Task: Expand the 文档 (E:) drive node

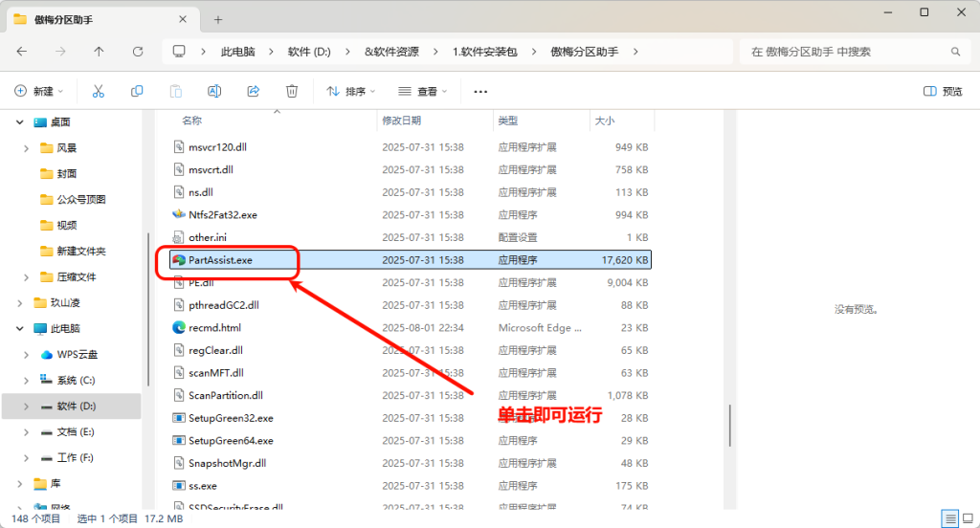Action: tap(26, 431)
